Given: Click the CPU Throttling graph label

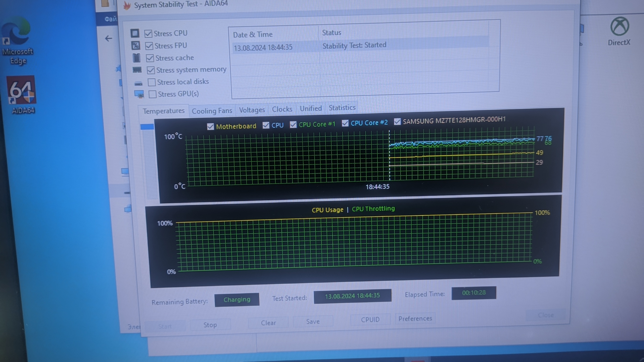Looking at the screenshot, I should 373,209.
